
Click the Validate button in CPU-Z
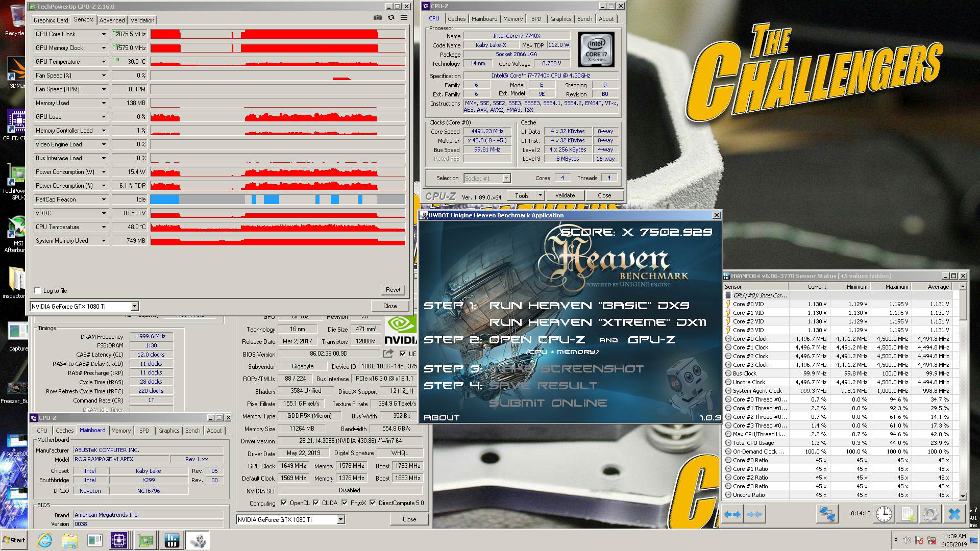click(x=565, y=195)
